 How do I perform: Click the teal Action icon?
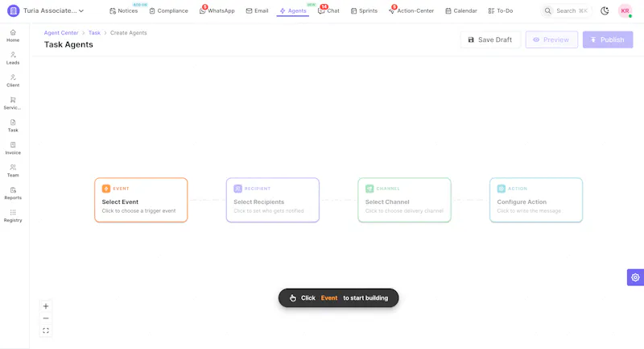(501, 189)
